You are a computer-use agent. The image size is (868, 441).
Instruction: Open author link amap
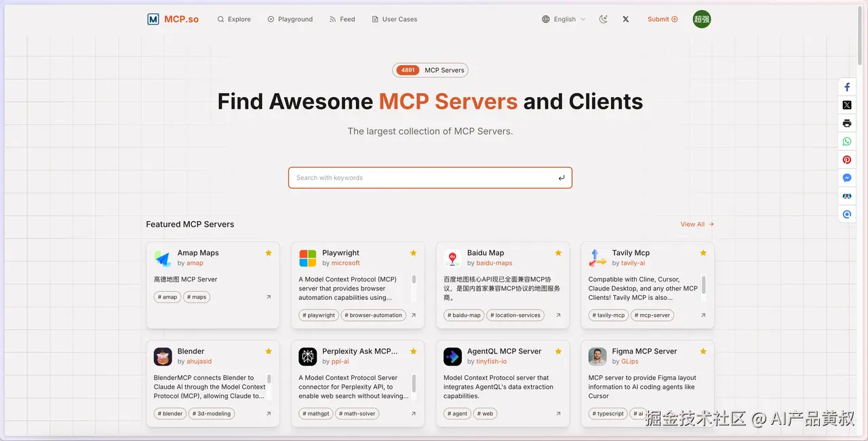[x=195, y=263]
